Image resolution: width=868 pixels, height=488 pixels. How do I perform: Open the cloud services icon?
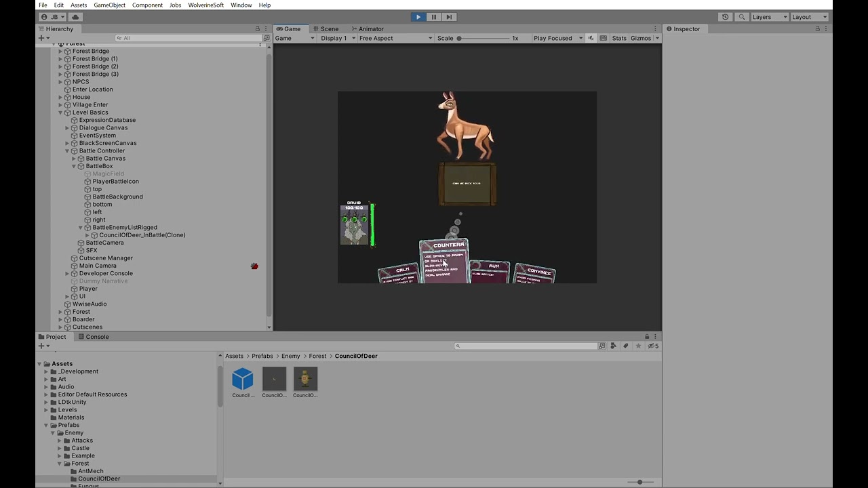[75, 17]
